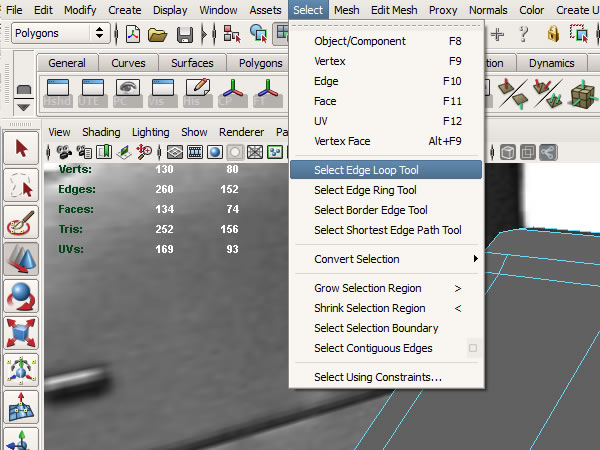This screenshot has height=450, width=600.
Task: Click the Open Scene folder icon
Action: click(x=157, y=34)
